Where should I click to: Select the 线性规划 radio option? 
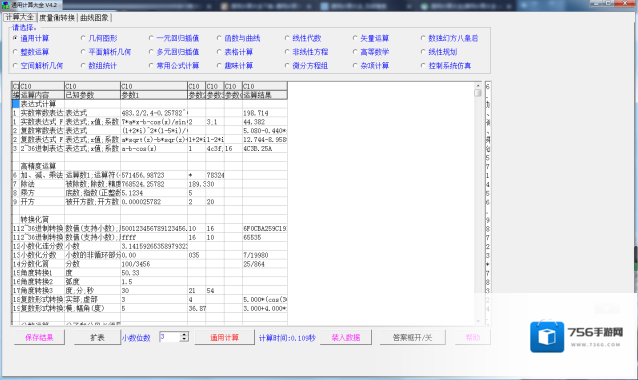point(439,52)
